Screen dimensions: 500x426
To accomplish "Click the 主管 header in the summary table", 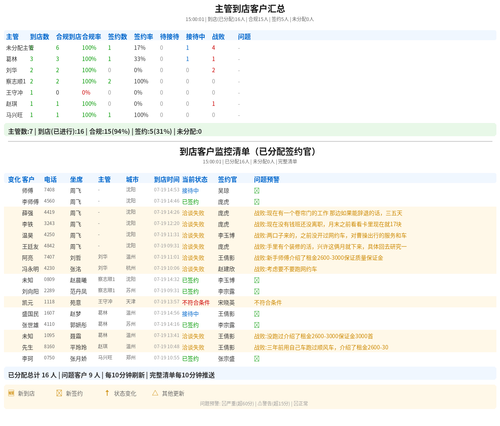I will (12, 37).
